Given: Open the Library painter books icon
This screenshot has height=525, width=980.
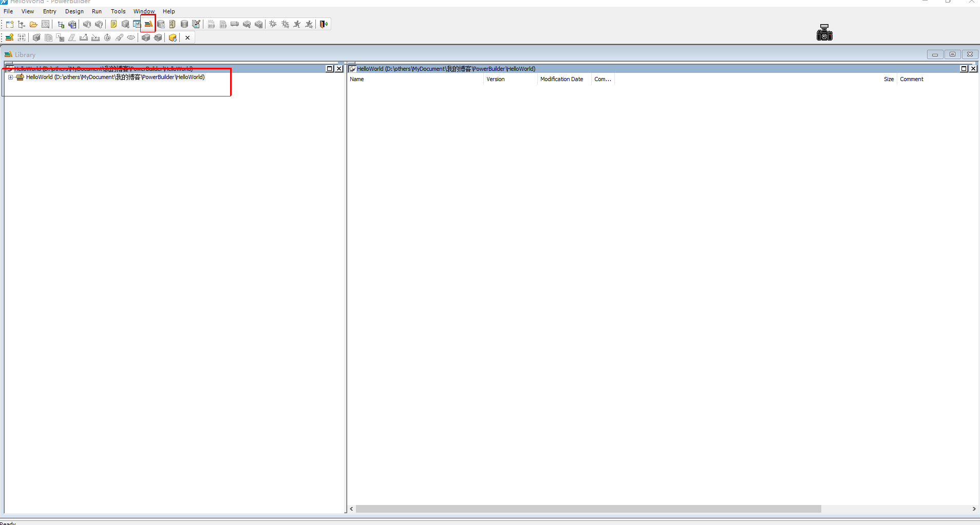Looking at the screenshot, I should [148, 24].
